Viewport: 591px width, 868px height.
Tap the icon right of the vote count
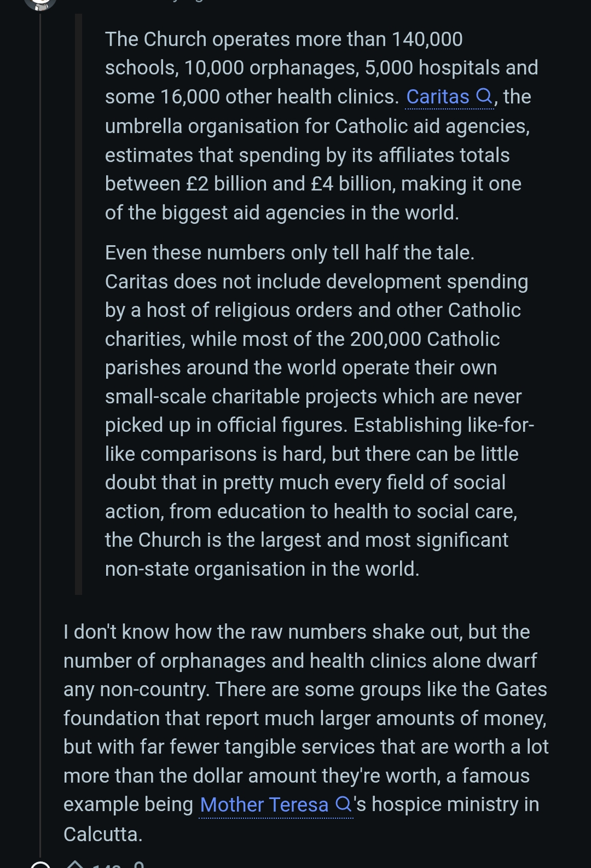coord(139,865)
